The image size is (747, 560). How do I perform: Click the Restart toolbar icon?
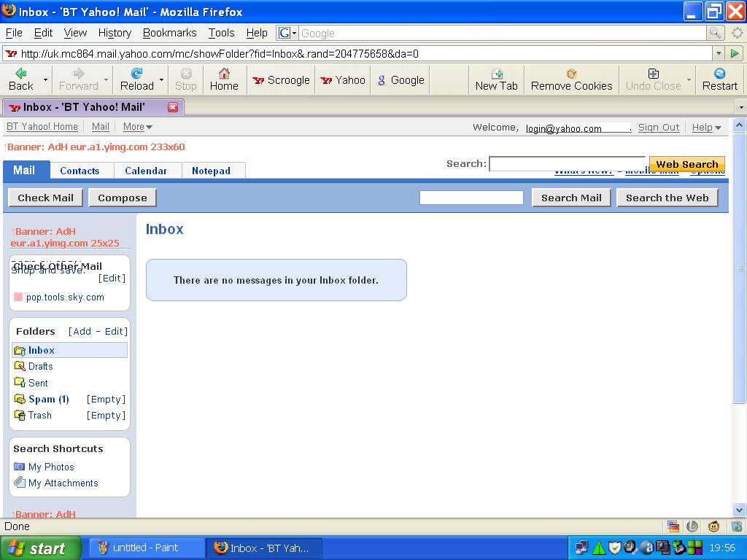click(x=719, y=74)
